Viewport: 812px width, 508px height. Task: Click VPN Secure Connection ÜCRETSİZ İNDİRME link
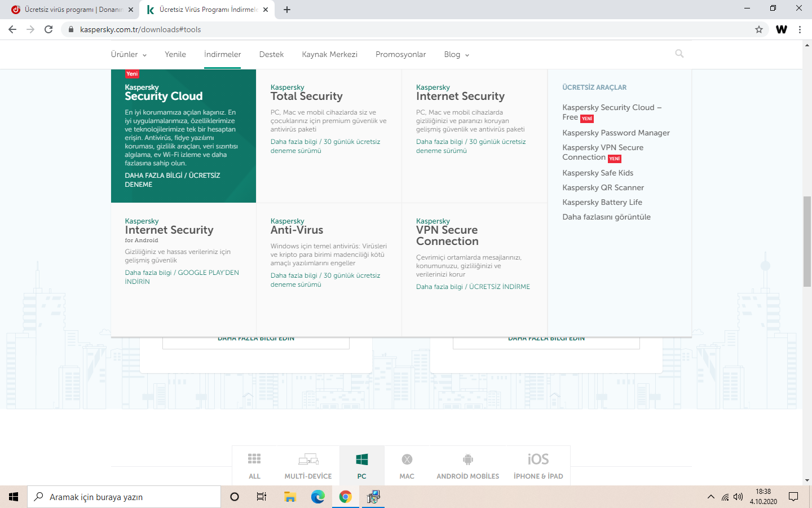coord(500,287)
